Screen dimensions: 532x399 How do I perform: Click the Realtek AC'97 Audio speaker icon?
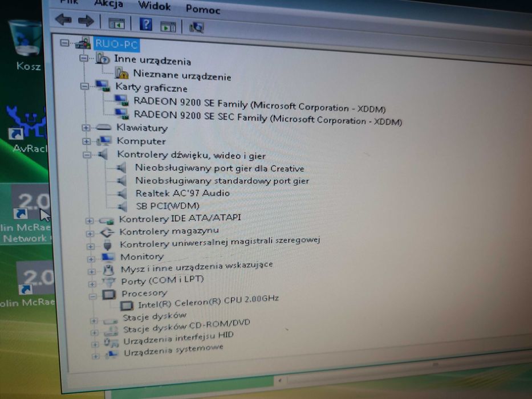tap(121, 193)
